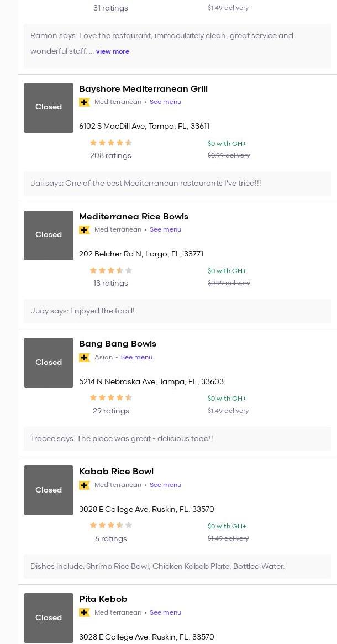Click Closed thumbnail for Bang Bang Bowls
337x644 pixels.
click(49, 363)
